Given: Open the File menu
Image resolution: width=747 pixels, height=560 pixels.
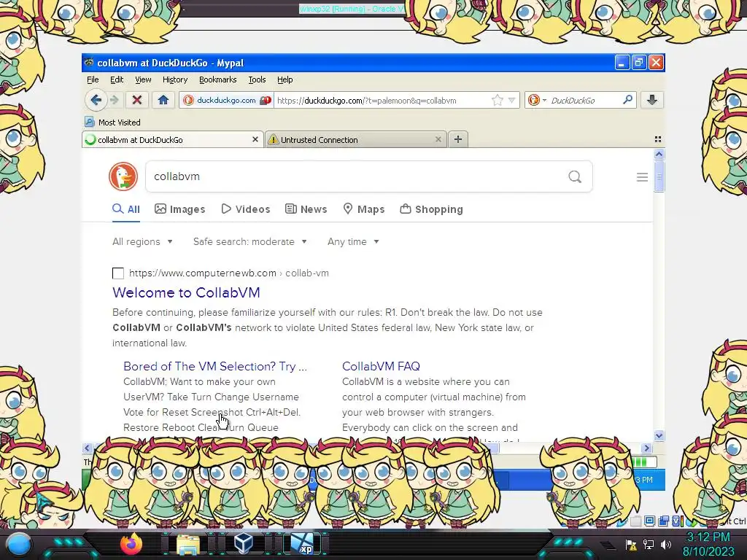Looking at the screenshot, I should [x=93, y=79].
